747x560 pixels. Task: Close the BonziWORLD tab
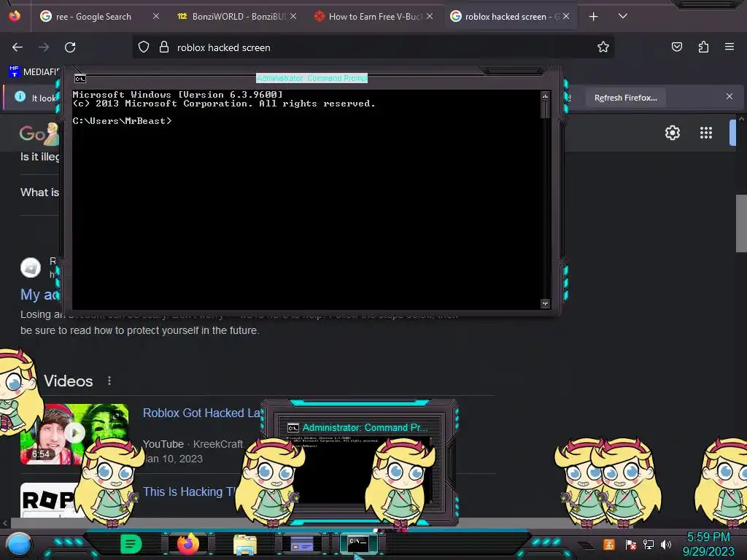pyautogui.click(x=293, y=16)
